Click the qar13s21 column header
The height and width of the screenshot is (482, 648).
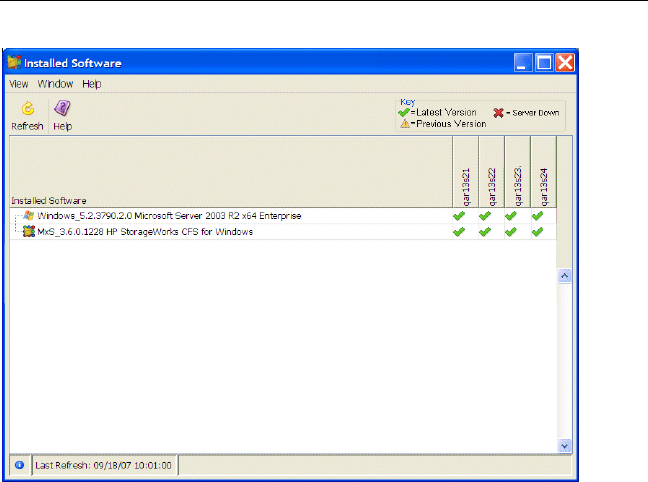(466, 172)
